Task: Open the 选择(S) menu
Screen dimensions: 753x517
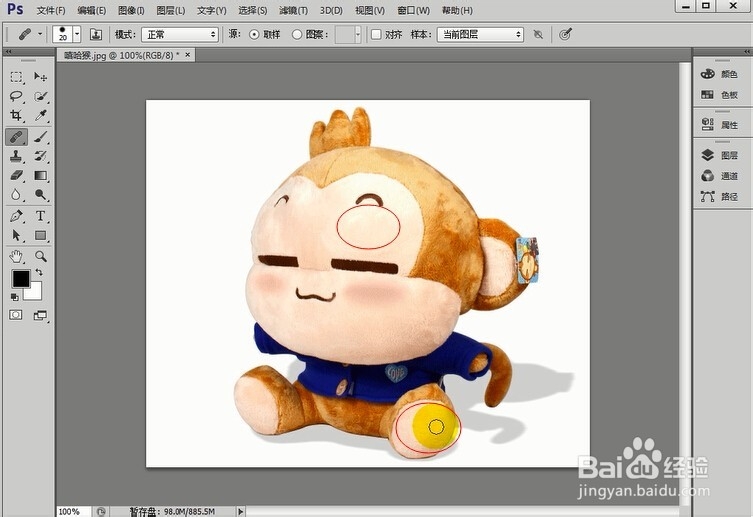Action: click(253, 10)
